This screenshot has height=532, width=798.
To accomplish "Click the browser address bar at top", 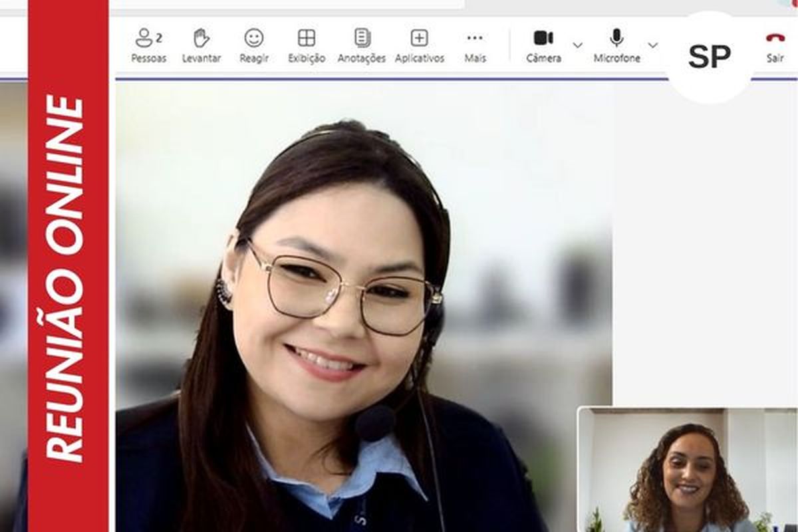I will (x=286, y=4).
